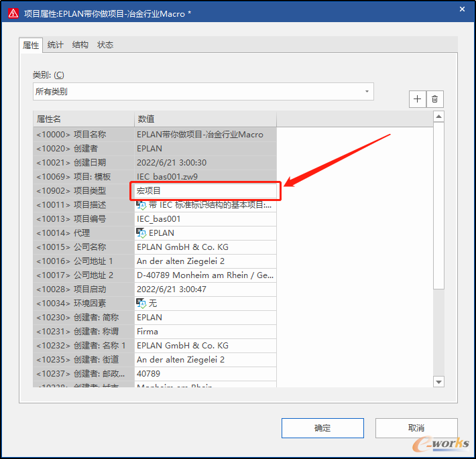Image resolution: width=476 pixels, height=459 pixels.
Task: Select the <10028> 项目启动 row label
Action: tap(84, 289)
